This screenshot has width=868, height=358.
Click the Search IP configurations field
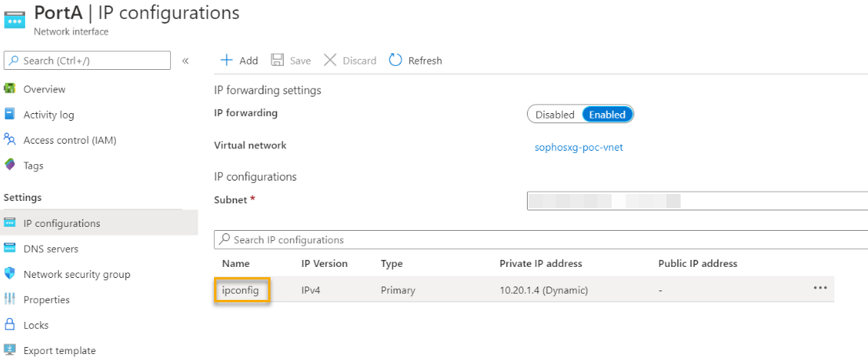pyautogui.click(x=541, y=239)
